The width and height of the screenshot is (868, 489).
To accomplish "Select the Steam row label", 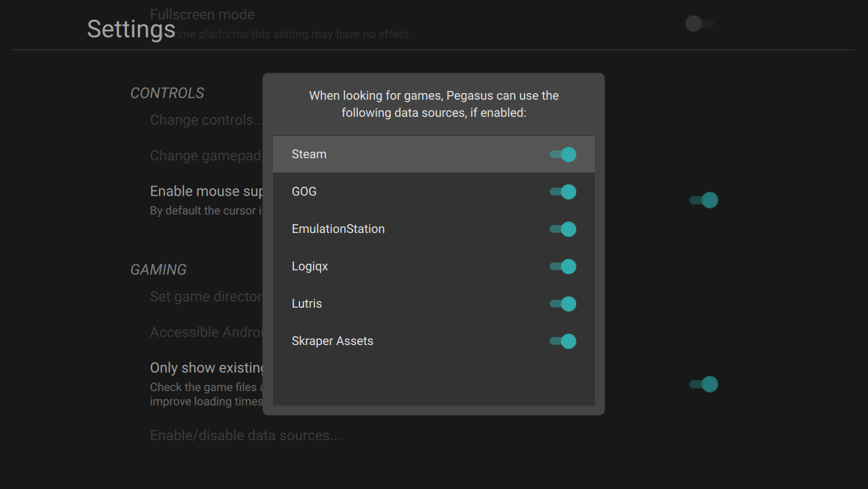I will pos(309,154).
